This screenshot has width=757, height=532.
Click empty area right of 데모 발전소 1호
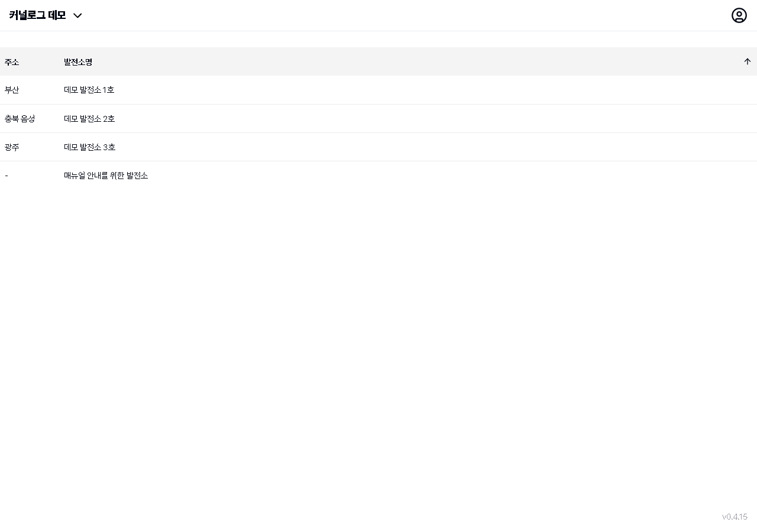(414, 90)
